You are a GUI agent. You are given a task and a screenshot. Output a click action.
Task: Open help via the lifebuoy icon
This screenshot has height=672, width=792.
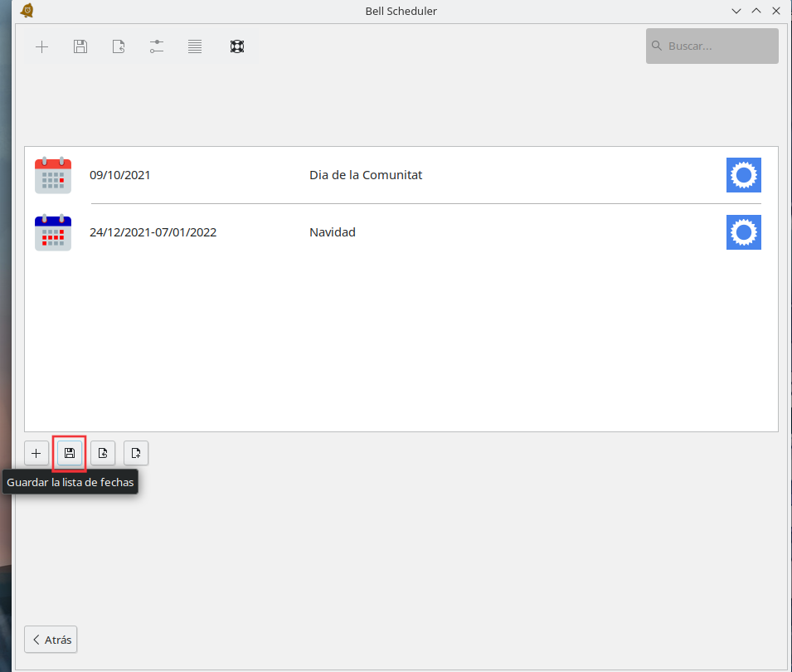(236, 46)
